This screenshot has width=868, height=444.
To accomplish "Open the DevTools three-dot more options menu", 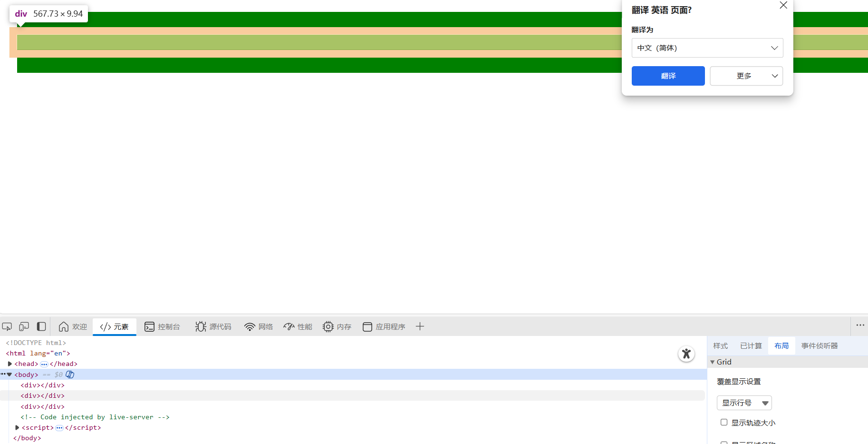I will click(860, 326).
